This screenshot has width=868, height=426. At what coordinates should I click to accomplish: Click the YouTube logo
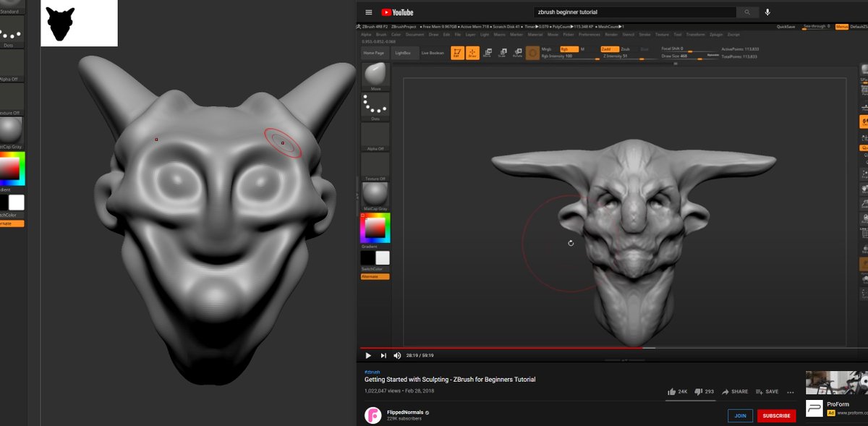click(397, 12)
